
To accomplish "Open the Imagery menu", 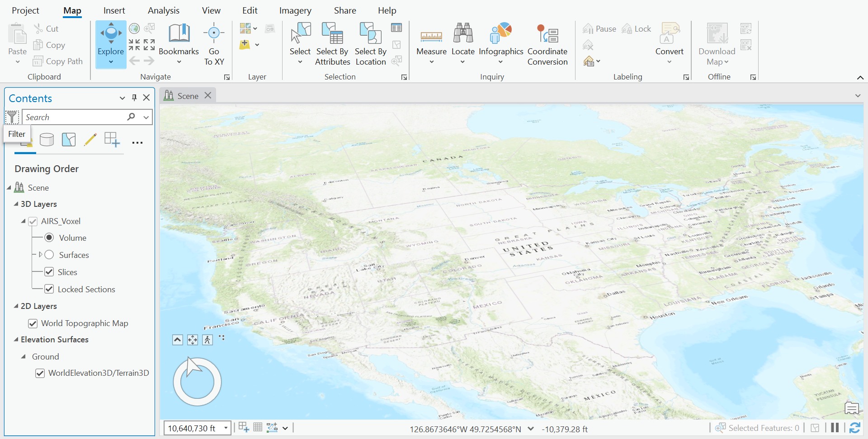I will click(x=295, y=10).
